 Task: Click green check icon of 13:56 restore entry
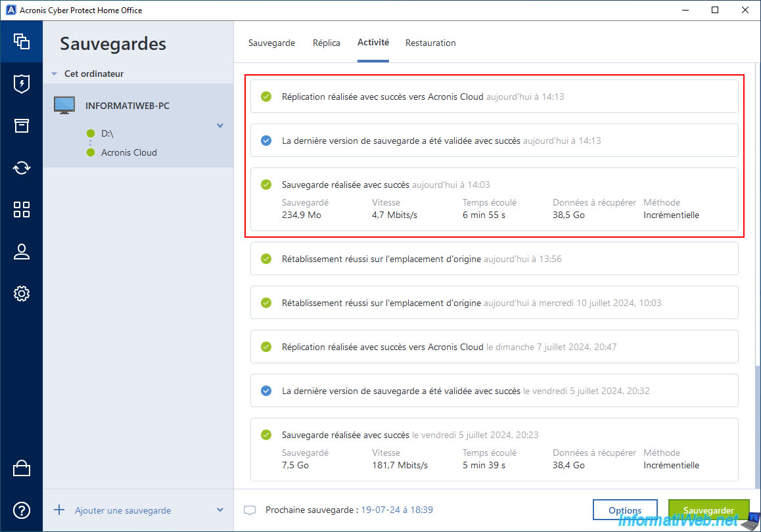pos(266,259)
